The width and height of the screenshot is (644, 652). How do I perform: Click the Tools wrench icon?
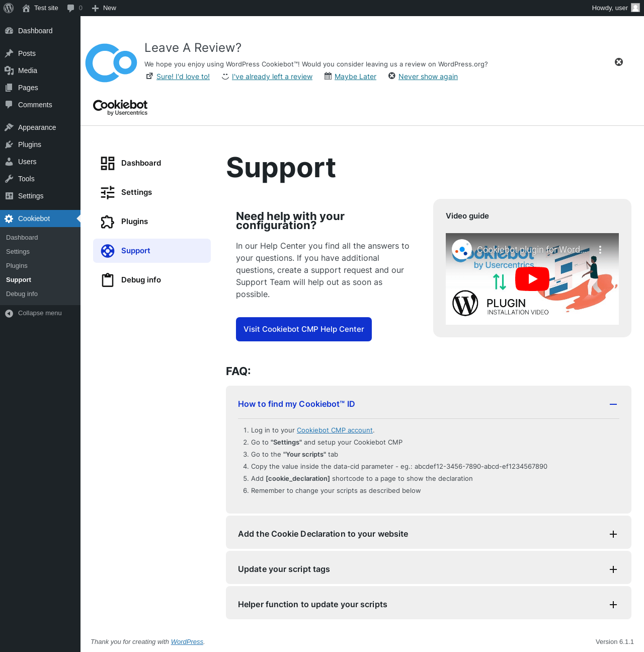coord(9,179)
